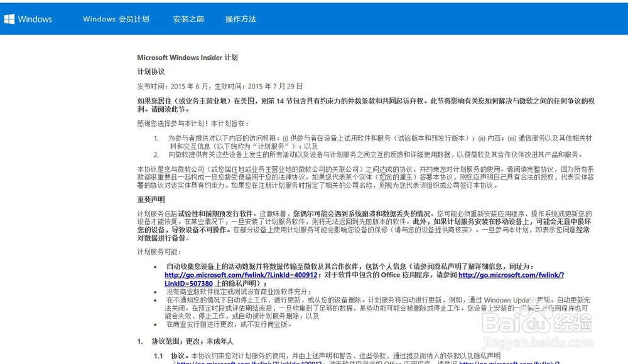Viewport: 628px width, 364px height.
Task: Click list item 1 为参与者提供对以下内容的访问权限
Action: (380, 142)
